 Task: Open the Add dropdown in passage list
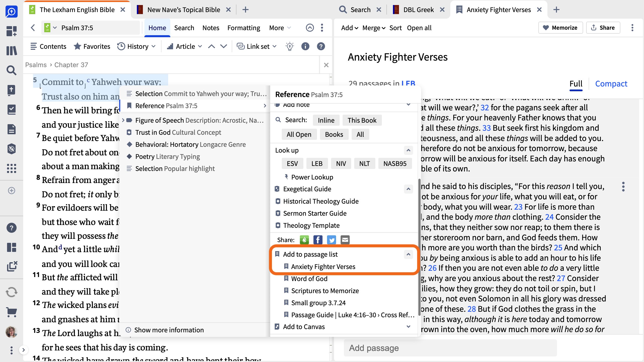(x=350, y=28)
